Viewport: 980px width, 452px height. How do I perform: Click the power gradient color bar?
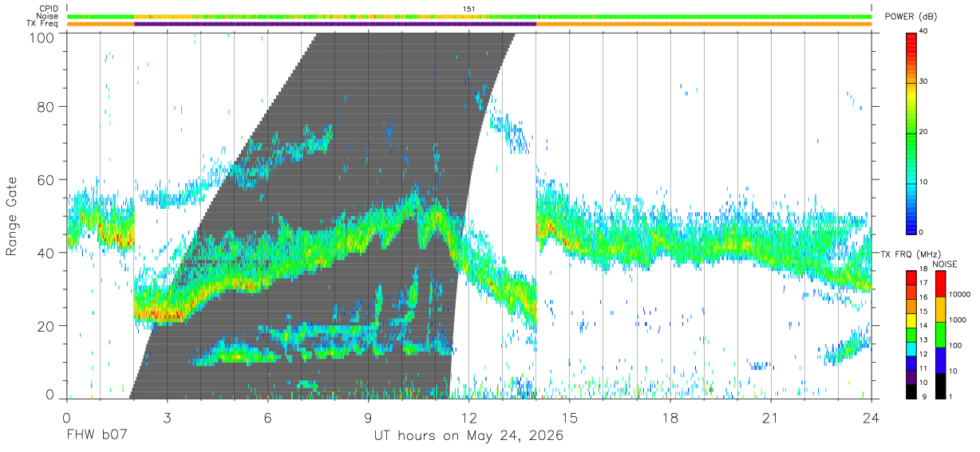(x=911, y=132)
